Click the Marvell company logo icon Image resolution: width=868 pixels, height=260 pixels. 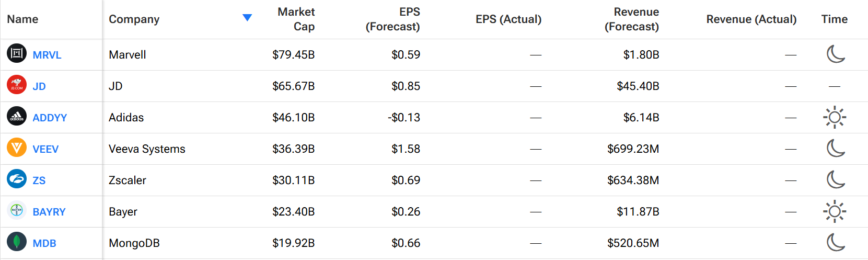coord(17,53)
